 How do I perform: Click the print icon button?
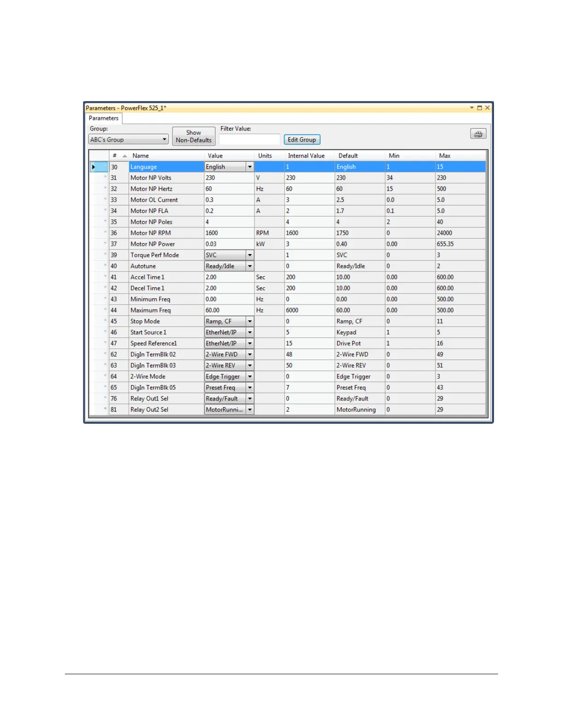(478, 134)
